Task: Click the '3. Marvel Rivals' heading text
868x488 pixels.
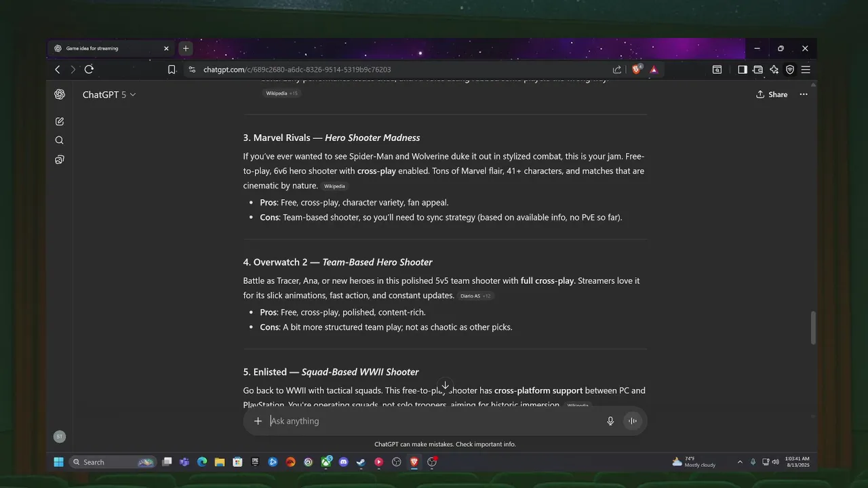Action: [277, 138]
